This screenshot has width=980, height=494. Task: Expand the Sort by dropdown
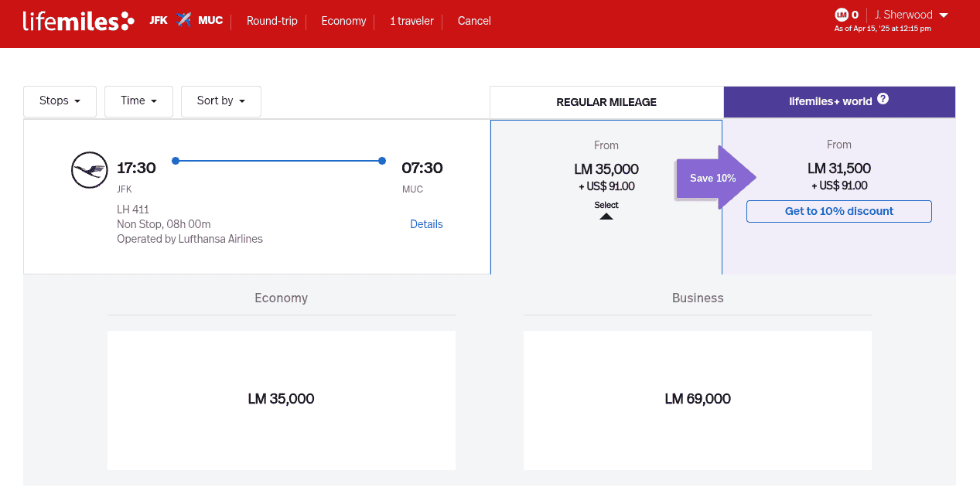tap(220, 101)
